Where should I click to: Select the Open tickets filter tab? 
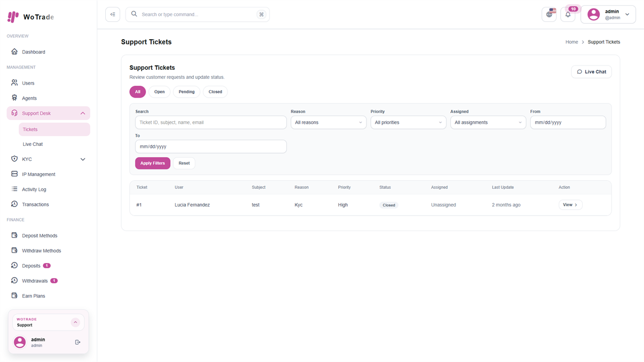tap(159, 92)
